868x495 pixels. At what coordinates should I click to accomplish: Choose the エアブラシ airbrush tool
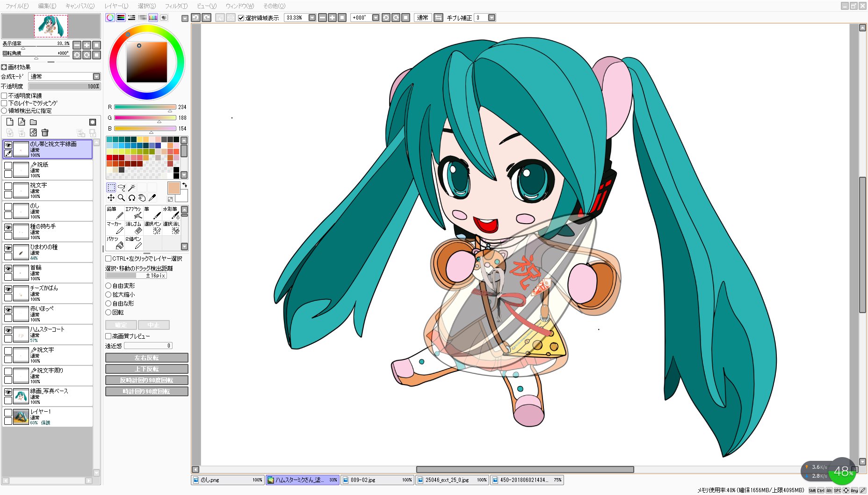[134, 213]
